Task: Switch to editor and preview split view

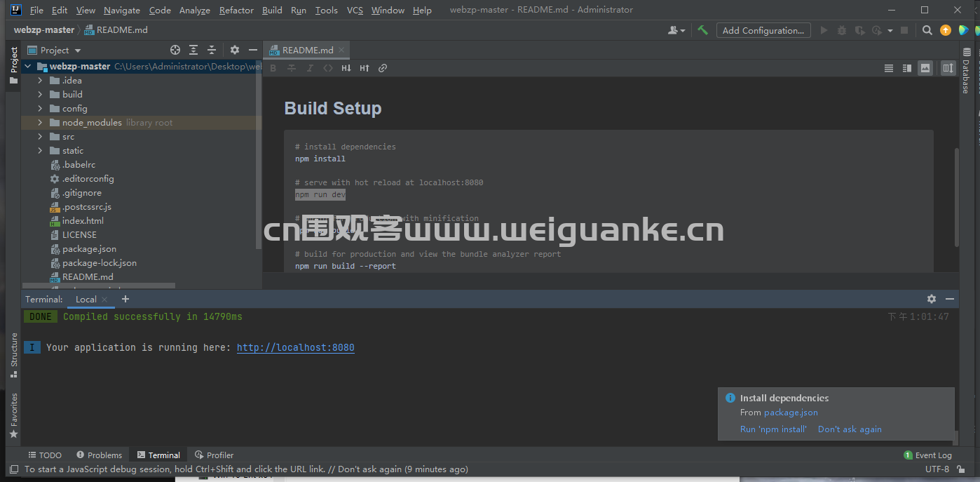Action: coord(907,68)
